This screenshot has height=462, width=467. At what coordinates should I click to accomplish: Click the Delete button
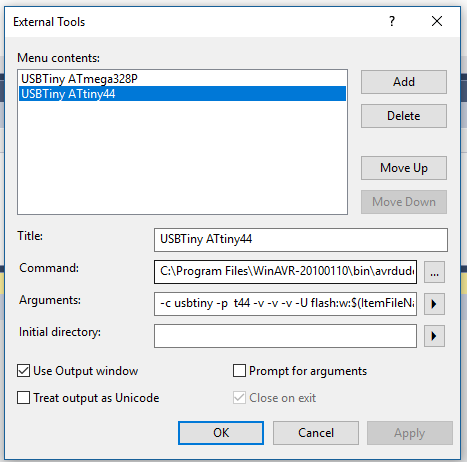pos(404,116)
